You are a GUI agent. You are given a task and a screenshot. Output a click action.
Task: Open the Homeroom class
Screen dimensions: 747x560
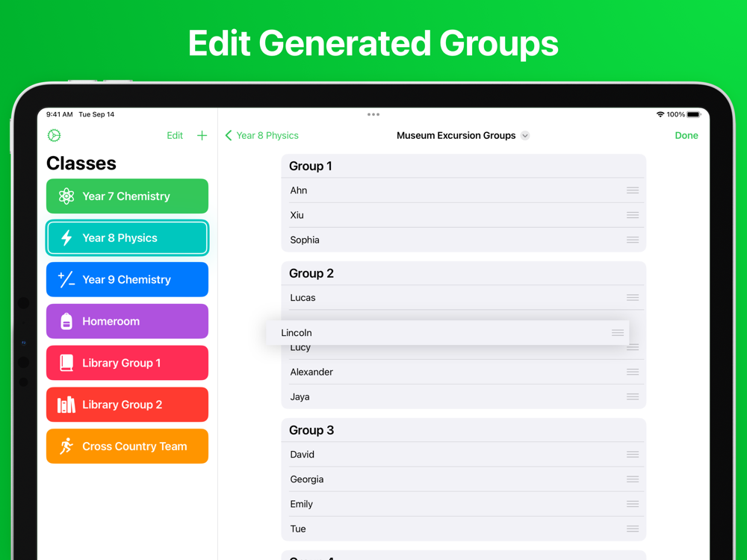point(127,321)
